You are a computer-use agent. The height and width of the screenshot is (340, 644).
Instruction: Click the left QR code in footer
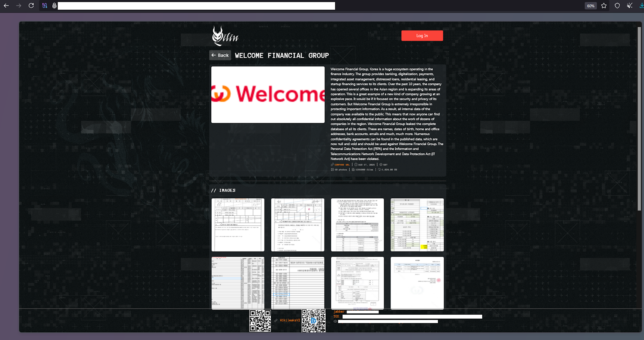pos(260,321)
